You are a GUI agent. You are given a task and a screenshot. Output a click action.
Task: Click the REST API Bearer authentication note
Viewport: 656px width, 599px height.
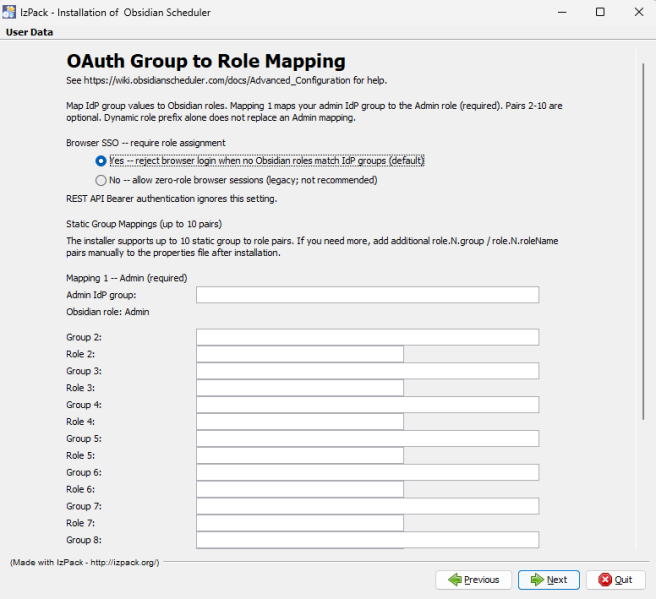click(172, 199)
